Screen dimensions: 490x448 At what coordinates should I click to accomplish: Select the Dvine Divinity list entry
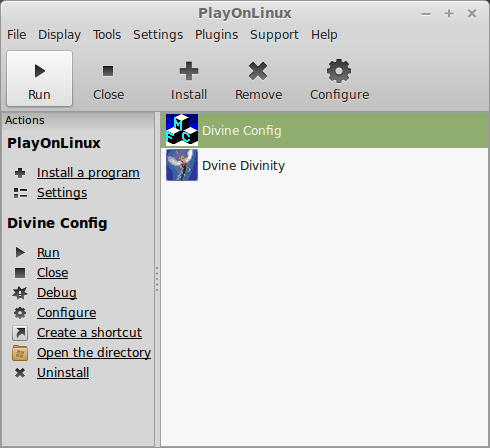tap(325, 165)
